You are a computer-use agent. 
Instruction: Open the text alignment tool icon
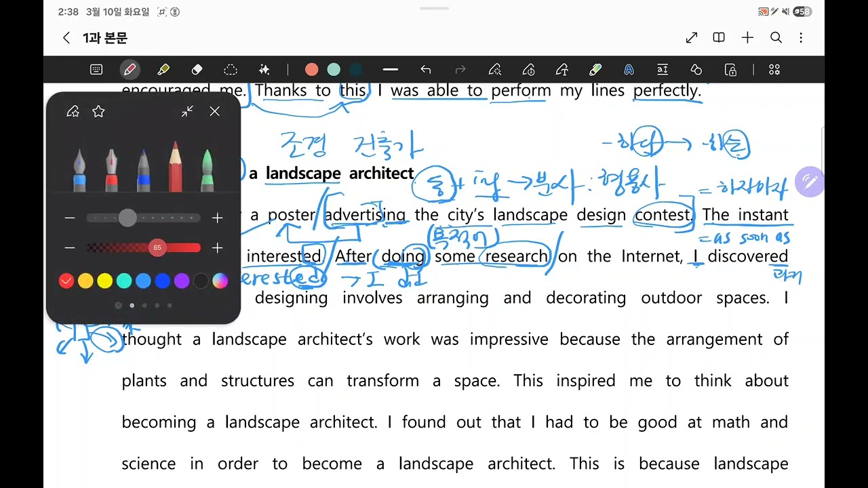point(663,69)
